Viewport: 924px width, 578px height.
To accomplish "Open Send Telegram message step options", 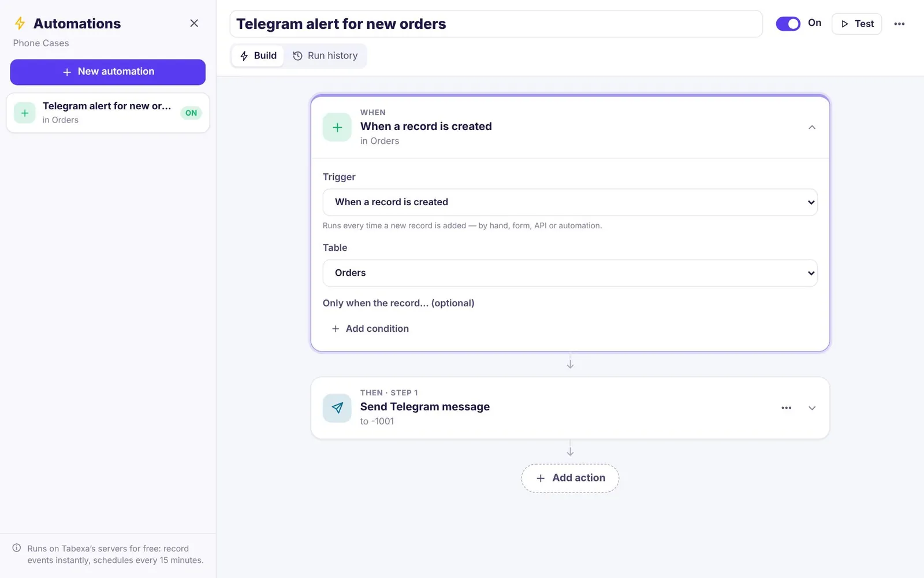I will coord(787,408).
